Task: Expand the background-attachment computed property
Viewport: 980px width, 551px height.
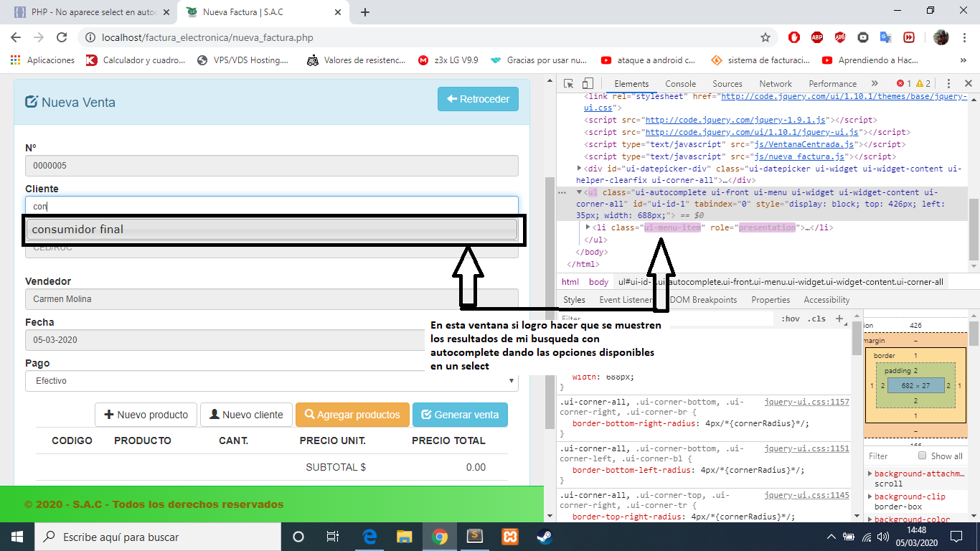Action: [x=870, y=474]
